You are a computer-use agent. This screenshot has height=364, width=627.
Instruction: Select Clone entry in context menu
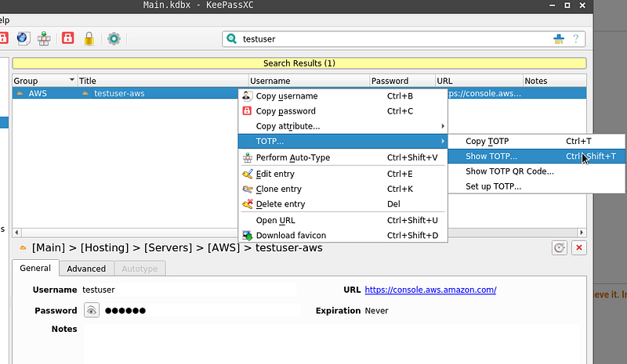(342, 189)
